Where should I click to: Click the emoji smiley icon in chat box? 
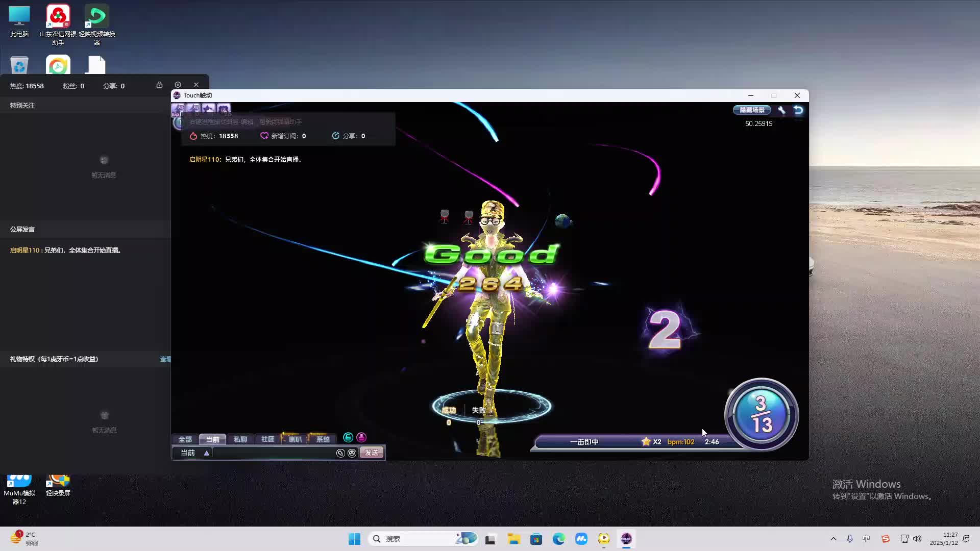coord(352,453)
